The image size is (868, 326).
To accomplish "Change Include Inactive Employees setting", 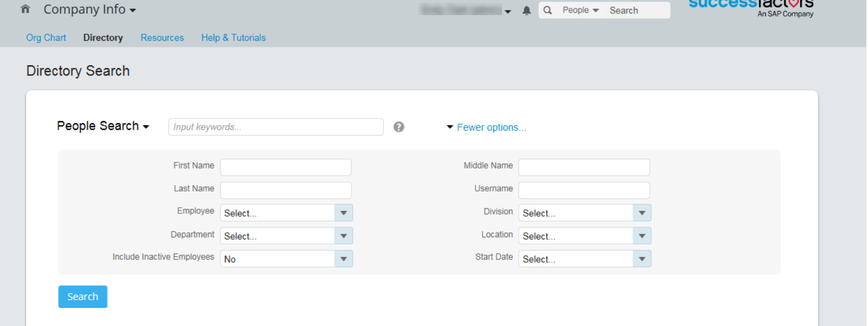I will point(286,258).
